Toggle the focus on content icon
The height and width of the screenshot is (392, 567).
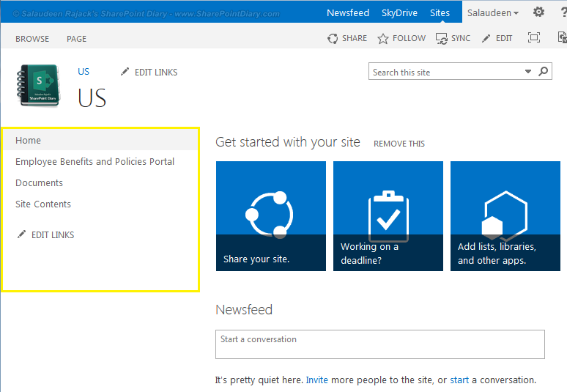click(x=534, y=37)
